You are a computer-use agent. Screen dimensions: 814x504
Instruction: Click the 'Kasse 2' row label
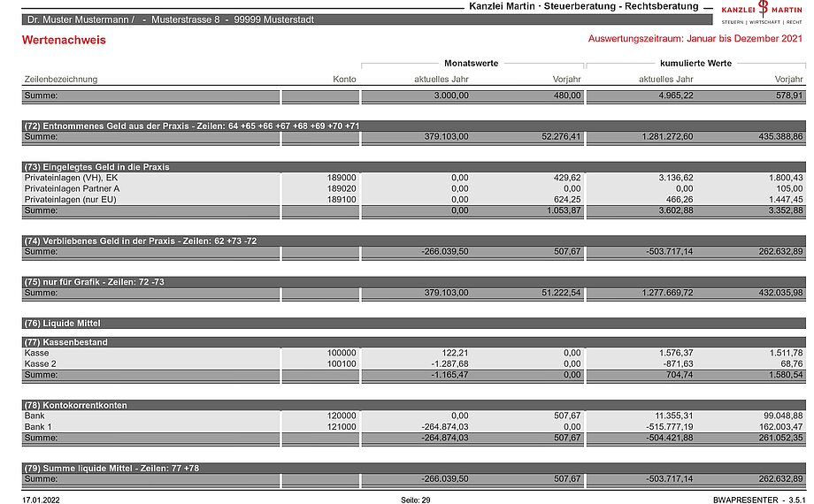40,364
